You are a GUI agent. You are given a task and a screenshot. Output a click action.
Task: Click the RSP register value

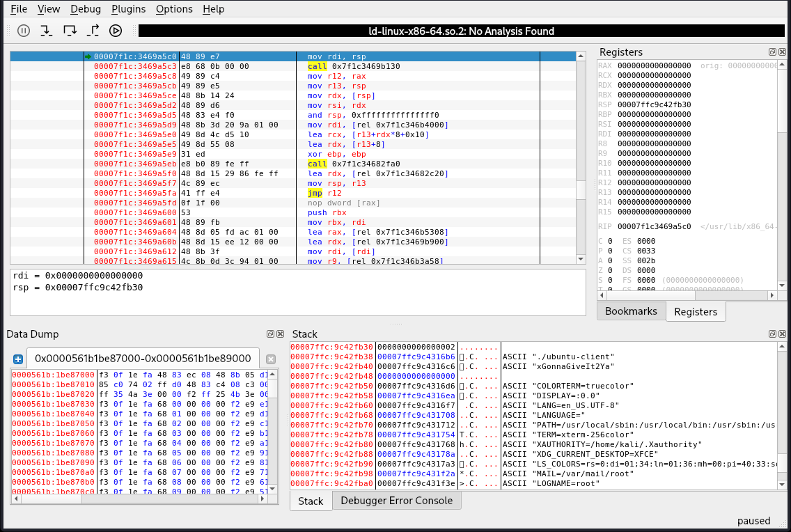(655, 104)
